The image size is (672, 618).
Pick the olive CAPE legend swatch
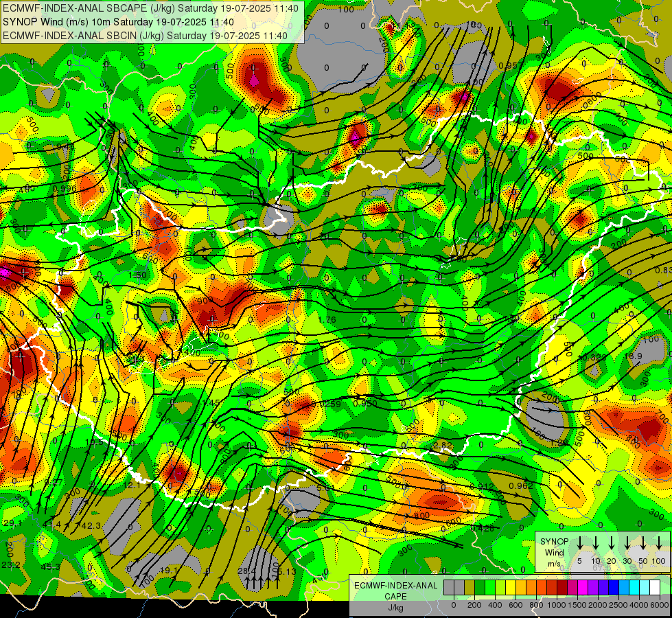click(470, 587)
